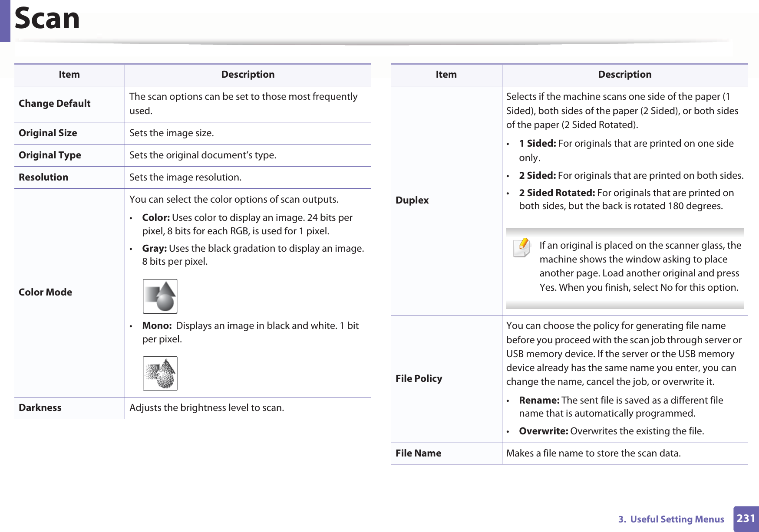
Task: Click the Resolution row label
Action: tap(43, 177)
